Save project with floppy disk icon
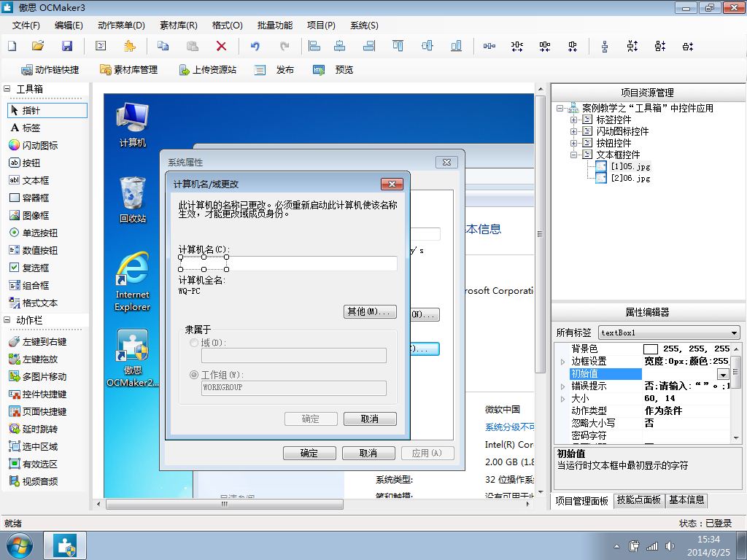747x560 pixels. pyautogui.click(x=67, y=46)
